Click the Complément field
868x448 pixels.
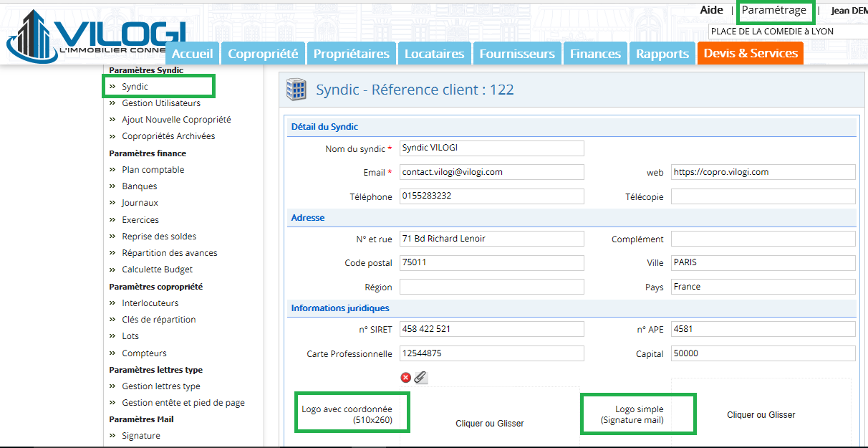tap(763, 239)
